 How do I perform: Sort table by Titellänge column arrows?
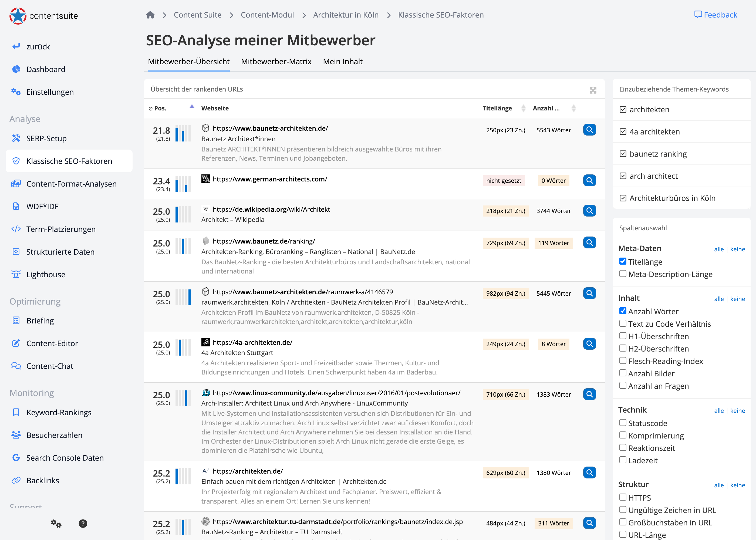[x=523, y=108]
